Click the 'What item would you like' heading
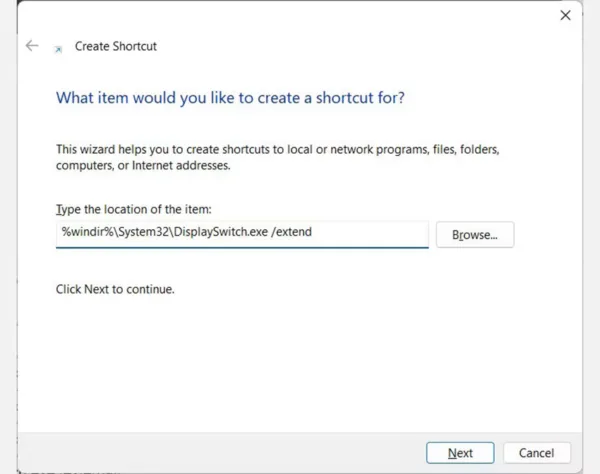Image resolution: width=600 pixels, height=474 pixels. click(x=230, y=98)
